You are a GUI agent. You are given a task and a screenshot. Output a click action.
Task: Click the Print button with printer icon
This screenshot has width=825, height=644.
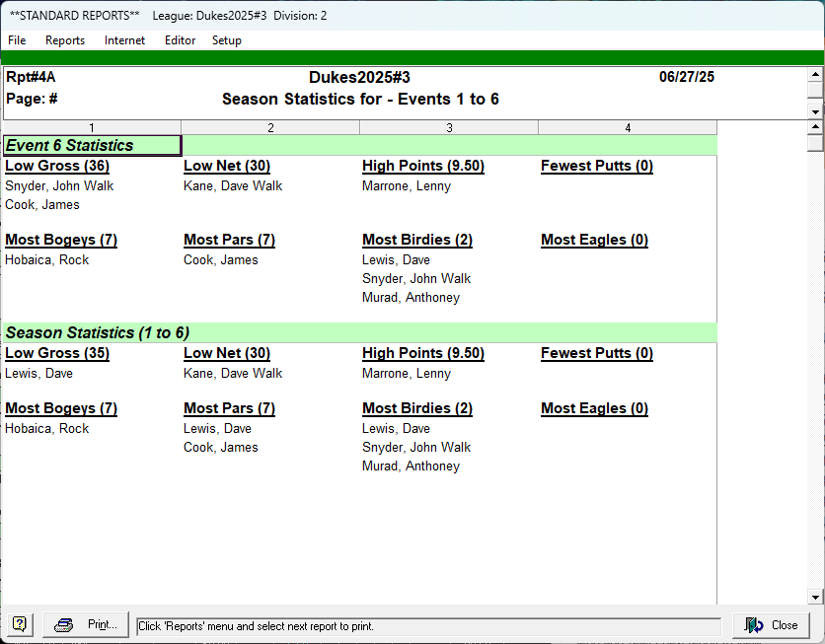click(x=86, y=625)
